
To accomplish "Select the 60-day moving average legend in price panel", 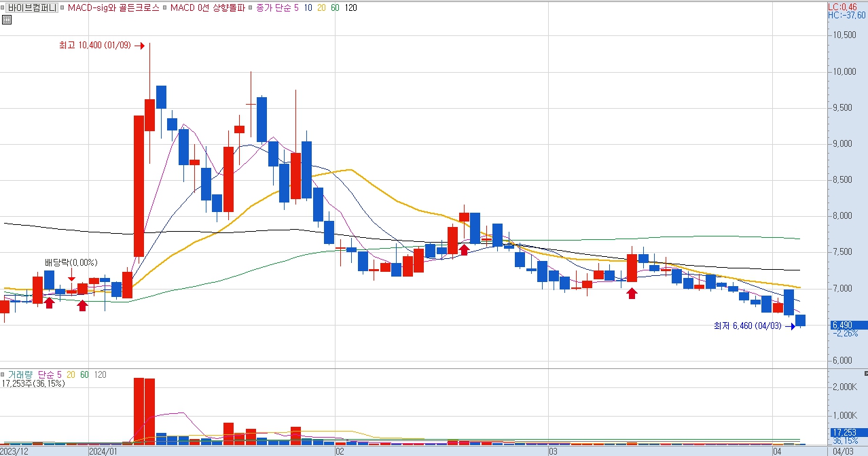I will coord(336,7).
